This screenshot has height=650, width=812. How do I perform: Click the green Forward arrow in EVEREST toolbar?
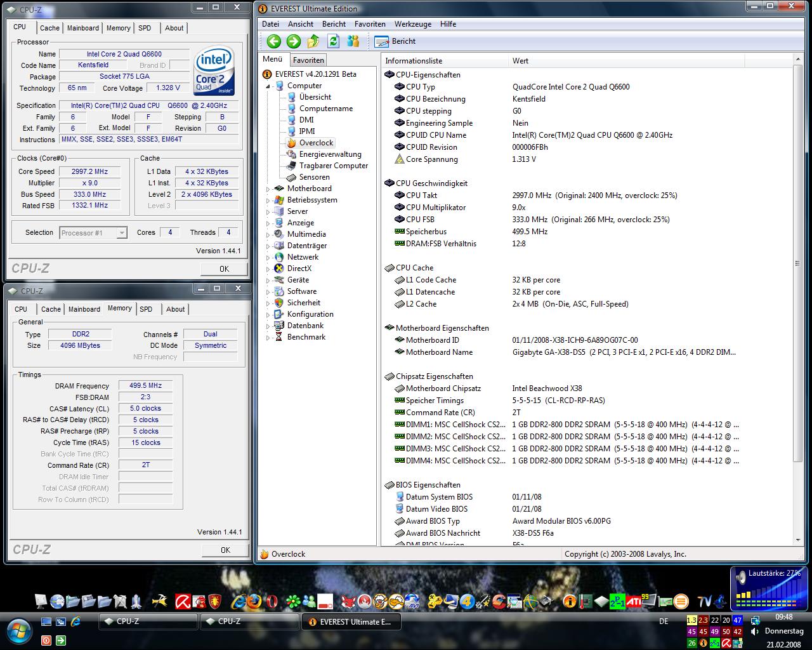[x=293, y=41]
